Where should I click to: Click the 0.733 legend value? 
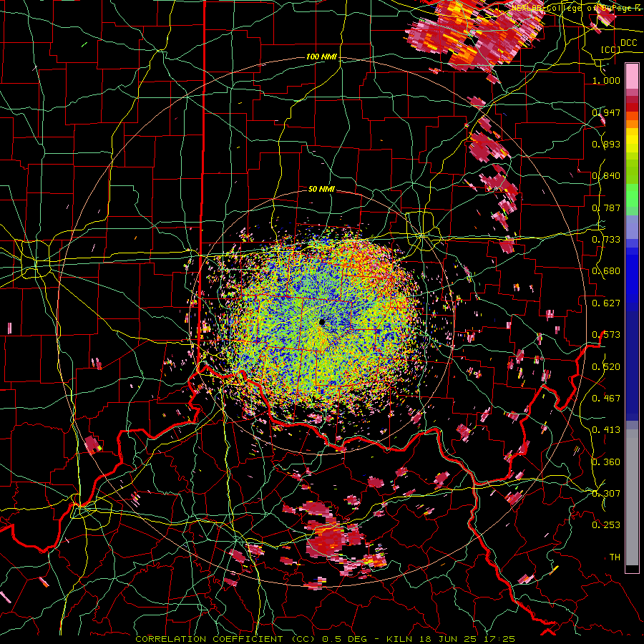tap(606, 239)
